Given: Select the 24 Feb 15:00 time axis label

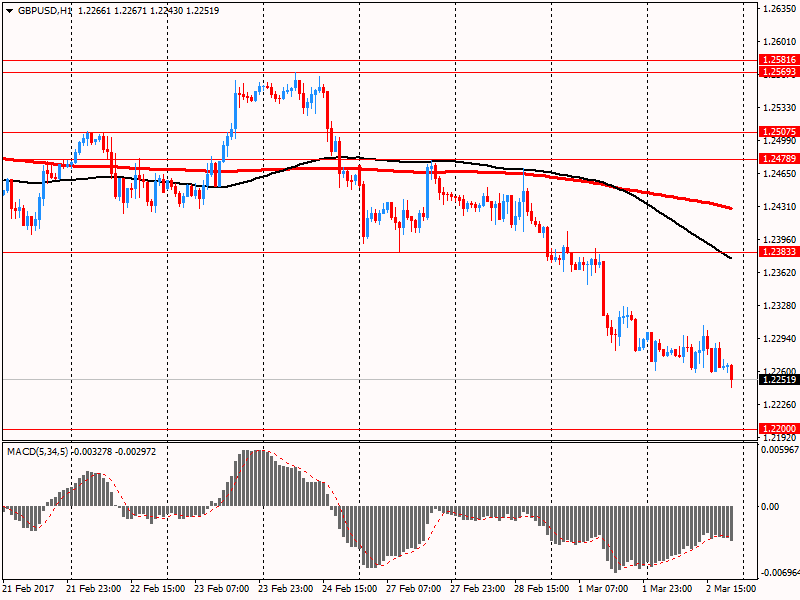Looking at the screenshot, I should tap(350, 589).
